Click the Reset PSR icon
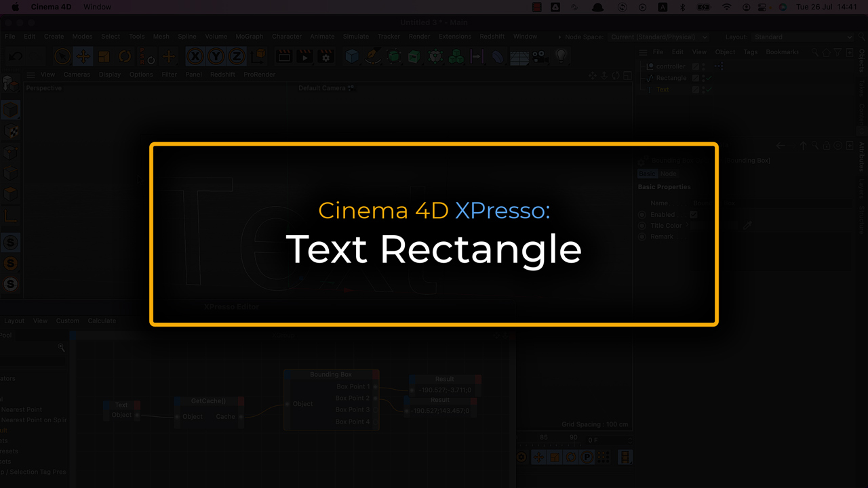This screenshot has width=868, height=488. click(x=147, y=57)
